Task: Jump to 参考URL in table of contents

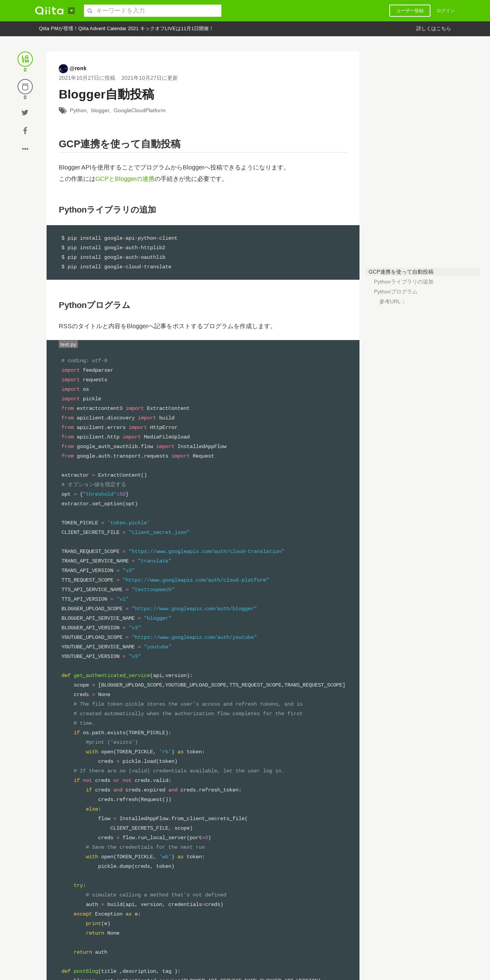Action: (x=392, y=301)
